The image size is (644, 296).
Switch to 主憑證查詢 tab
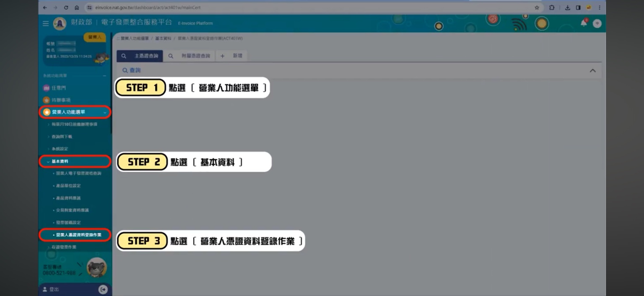tap(140, 56)
